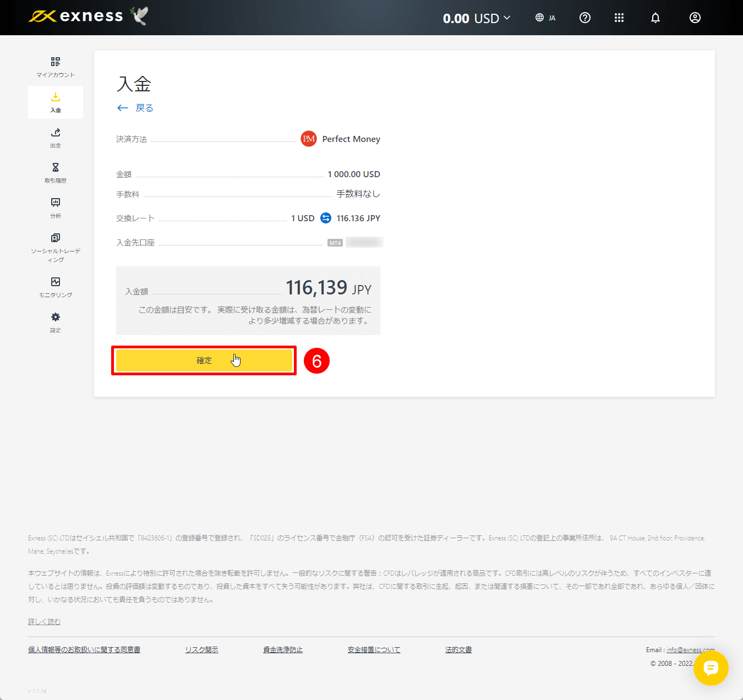Open the chat bubble in the corner
The height and width of the screenshot is (700, 743).
tap(711, 669)
